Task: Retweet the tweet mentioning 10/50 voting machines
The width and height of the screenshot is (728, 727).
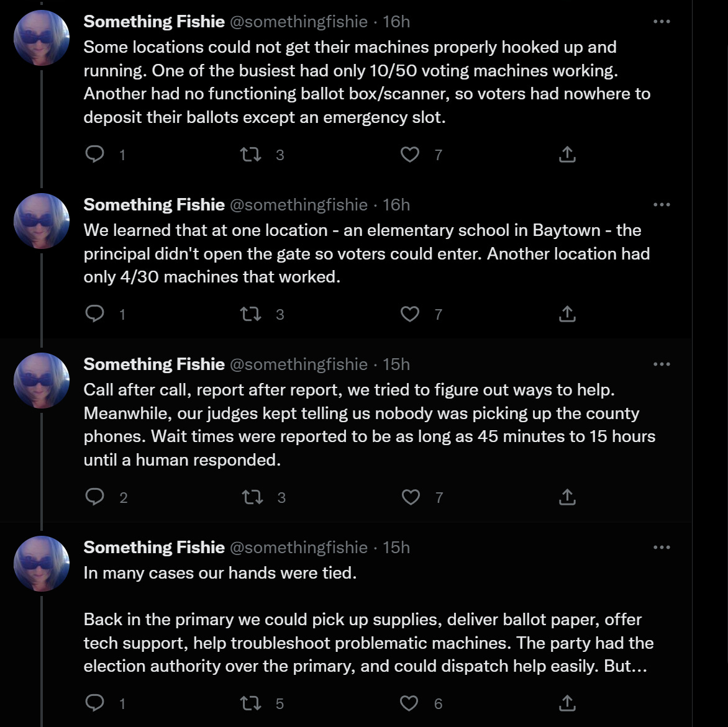Action: pyautogui.click(x=253, y=155)
